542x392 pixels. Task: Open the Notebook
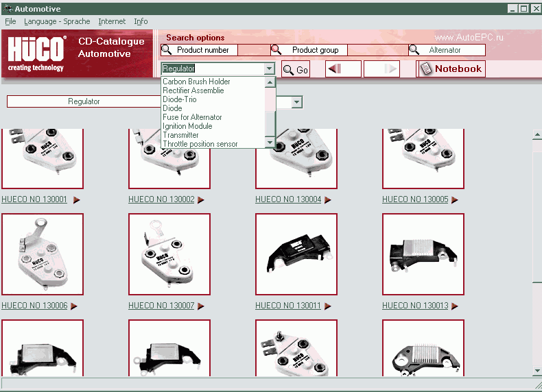tap(451, 69)
